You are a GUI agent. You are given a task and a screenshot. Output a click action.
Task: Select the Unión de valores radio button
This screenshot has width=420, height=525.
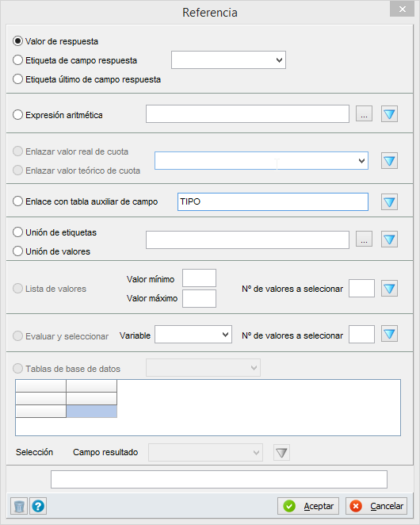17,251
